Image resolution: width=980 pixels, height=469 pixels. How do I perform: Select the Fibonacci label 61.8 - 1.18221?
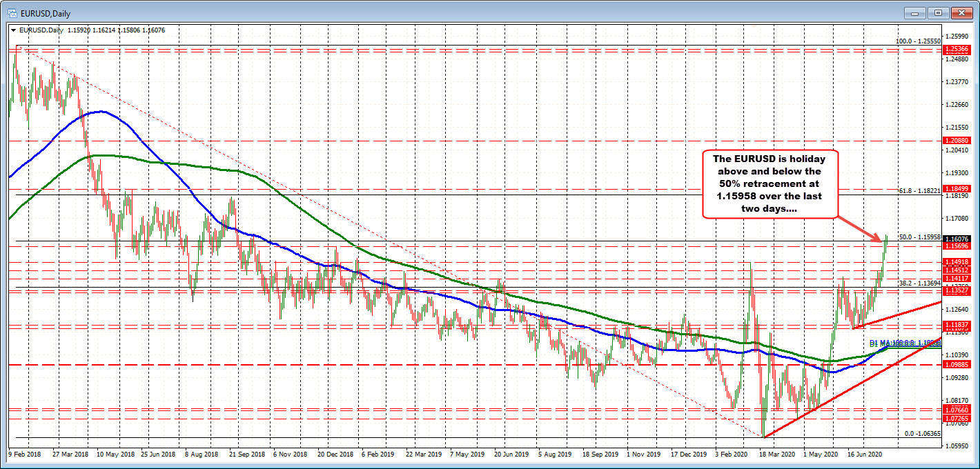click(x=919, y=190)
